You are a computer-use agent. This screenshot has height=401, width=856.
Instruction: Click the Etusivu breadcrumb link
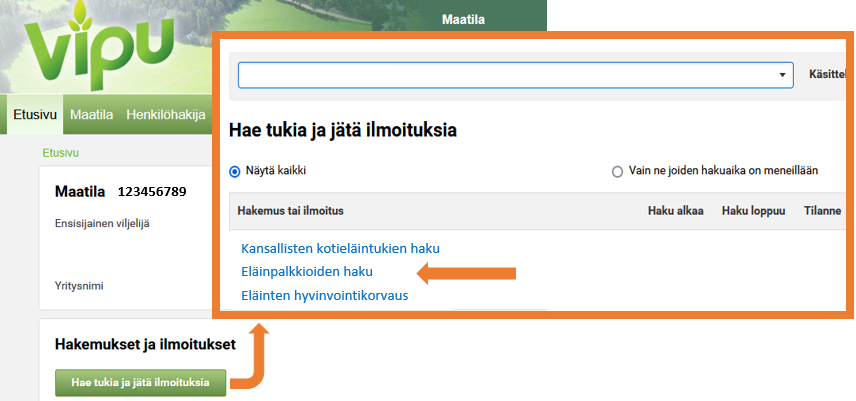pos(61,153)
